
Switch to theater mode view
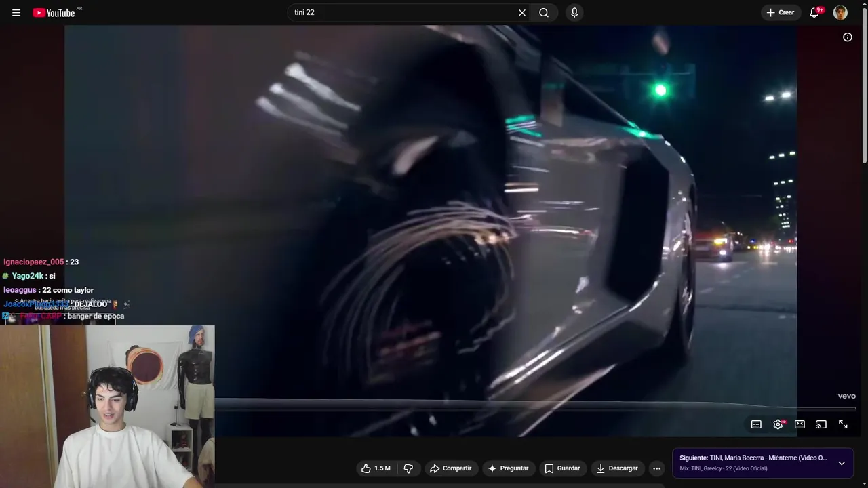800,424
